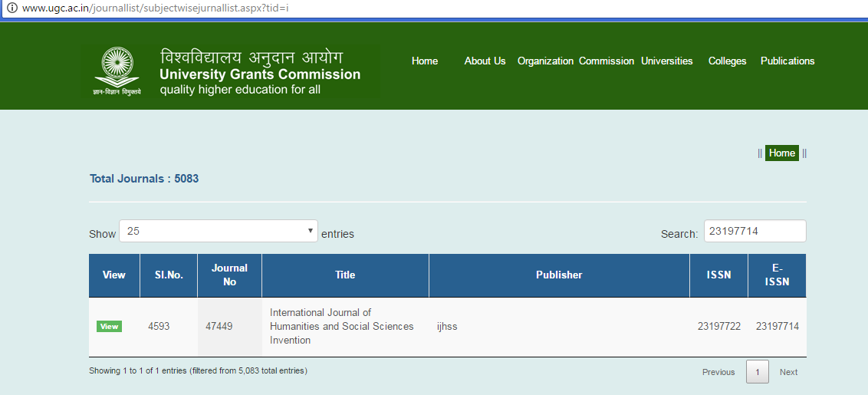Screen dimensions: 868x395
Task: Open Universities from the top navigation
Action: (666, 61)
